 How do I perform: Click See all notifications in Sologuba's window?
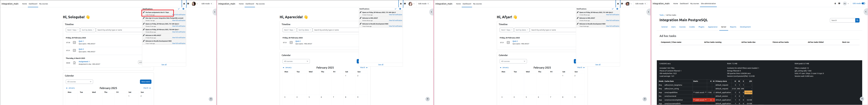tap(164, 64)
